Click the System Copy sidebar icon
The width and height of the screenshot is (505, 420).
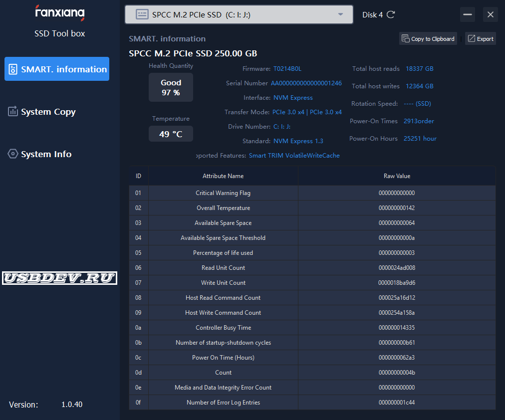pyautogui.click(x=12, y=111)
